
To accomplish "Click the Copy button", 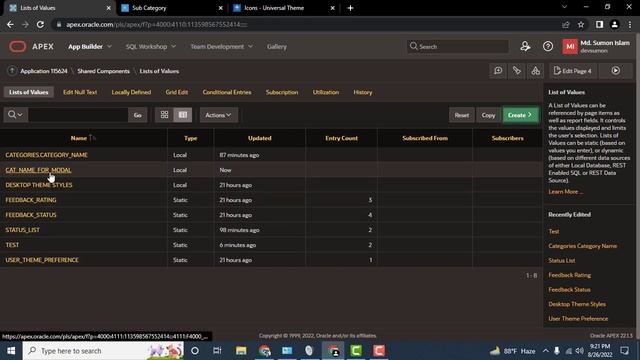I will [x=488, y=115].
